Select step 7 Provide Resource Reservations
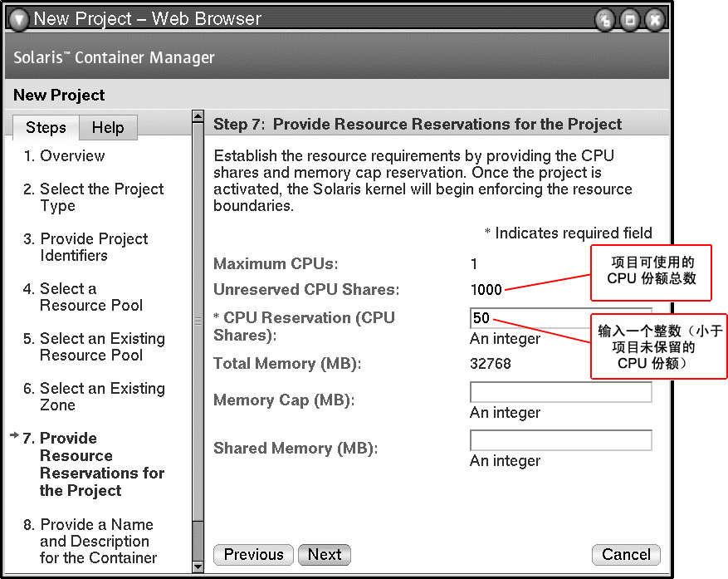 tap(93, 464)
